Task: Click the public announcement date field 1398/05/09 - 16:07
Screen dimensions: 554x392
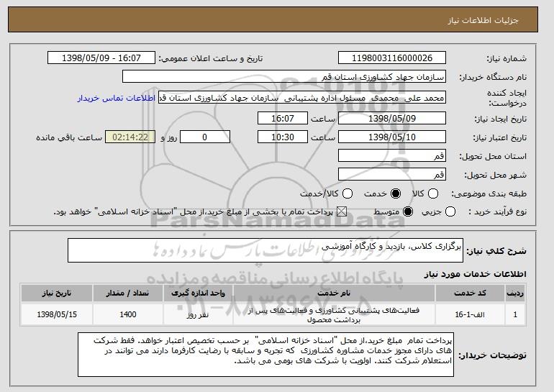Action: (x=101, y=58)
